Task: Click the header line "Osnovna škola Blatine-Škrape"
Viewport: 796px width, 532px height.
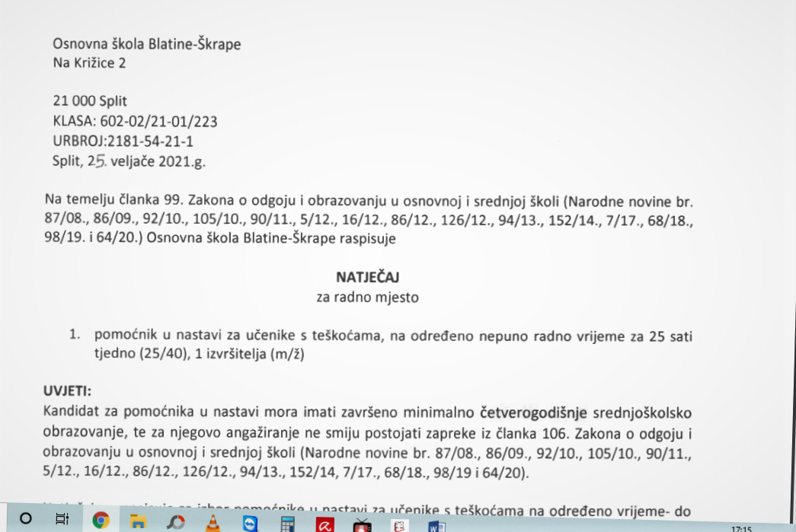Action: (x=147, y=44)
